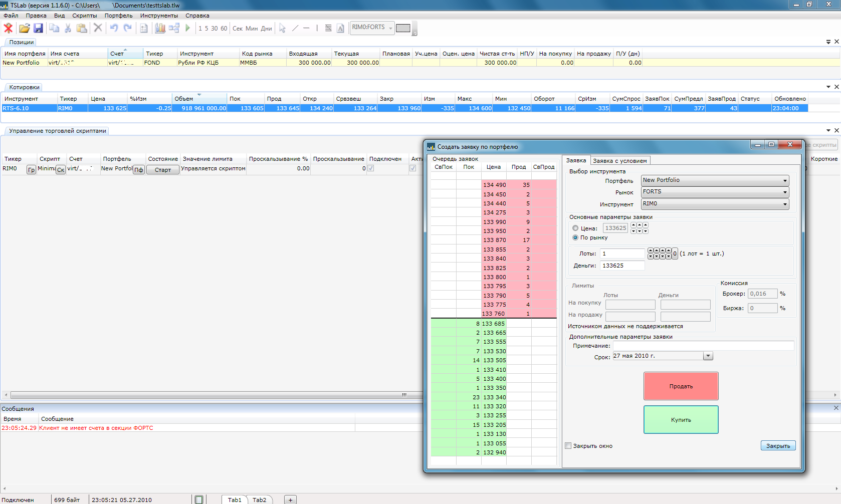This screenshot has height=504, width=841.
Task: Click the save floppy disk icon
Action: [38, 28]
